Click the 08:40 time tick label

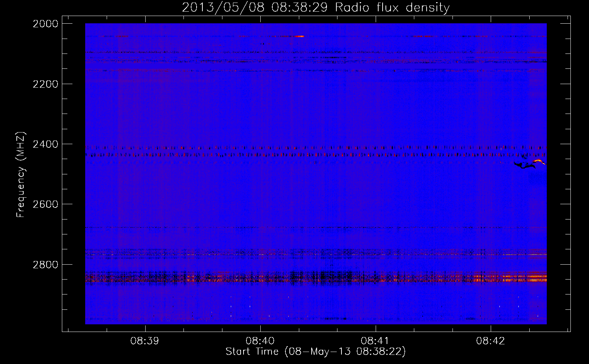pos(260,341)
